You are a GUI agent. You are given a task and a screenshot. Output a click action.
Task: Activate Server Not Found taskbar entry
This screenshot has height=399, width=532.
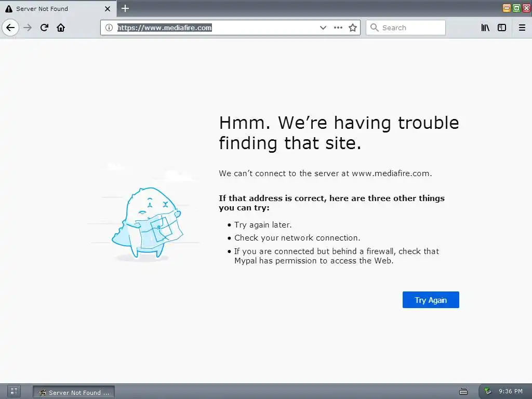pos(74,392)
